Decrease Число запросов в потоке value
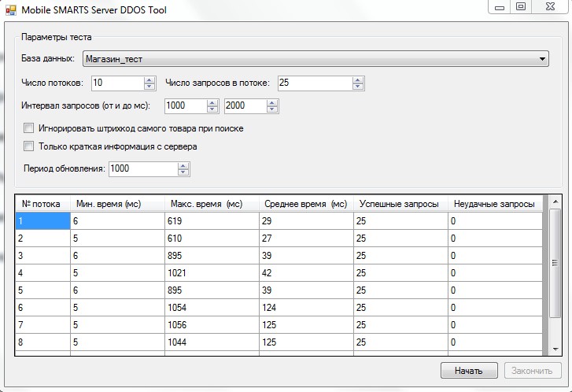The image size is (572, 392). [358, 87]
